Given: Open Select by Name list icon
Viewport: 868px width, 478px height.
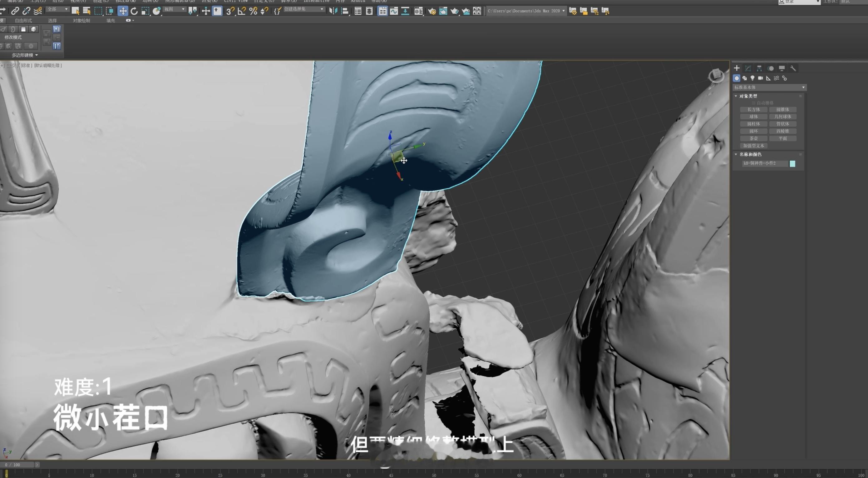Looking at the screenshot, I should (x=86, y=11).
